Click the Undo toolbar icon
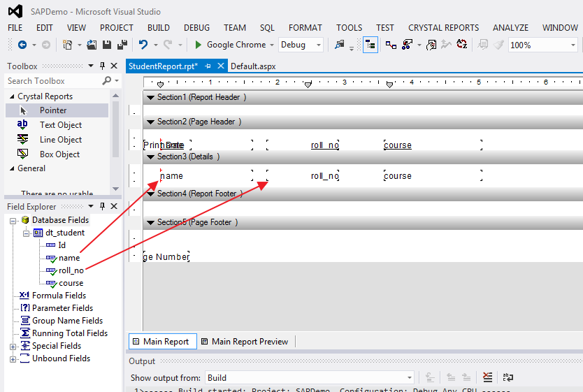 pos(143,45)
